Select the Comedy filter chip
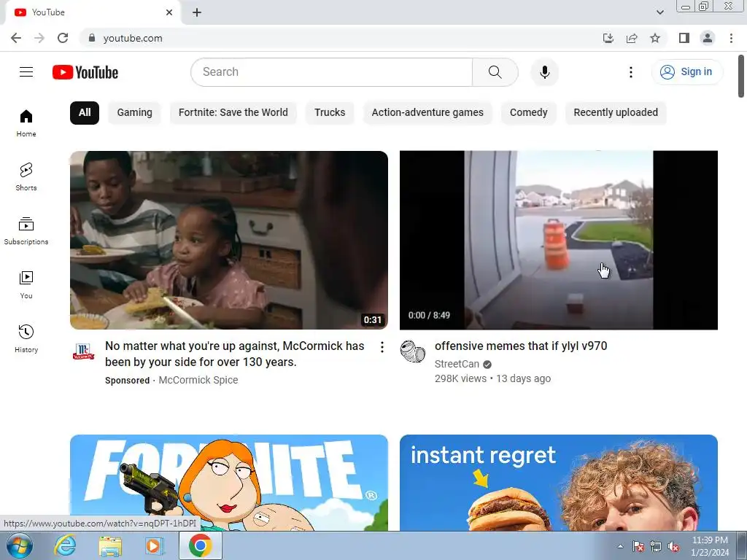This screenshot has height=560, width=747. 529,113
